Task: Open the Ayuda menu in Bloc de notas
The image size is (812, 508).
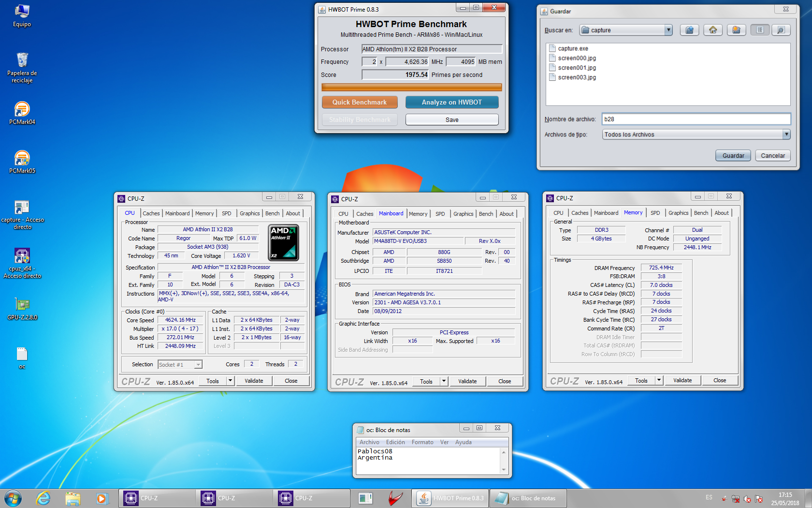Action: pos(463,442)
